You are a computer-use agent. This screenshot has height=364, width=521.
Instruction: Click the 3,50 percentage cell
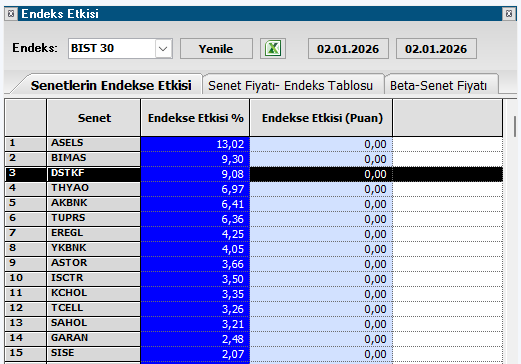coord(195,279)
